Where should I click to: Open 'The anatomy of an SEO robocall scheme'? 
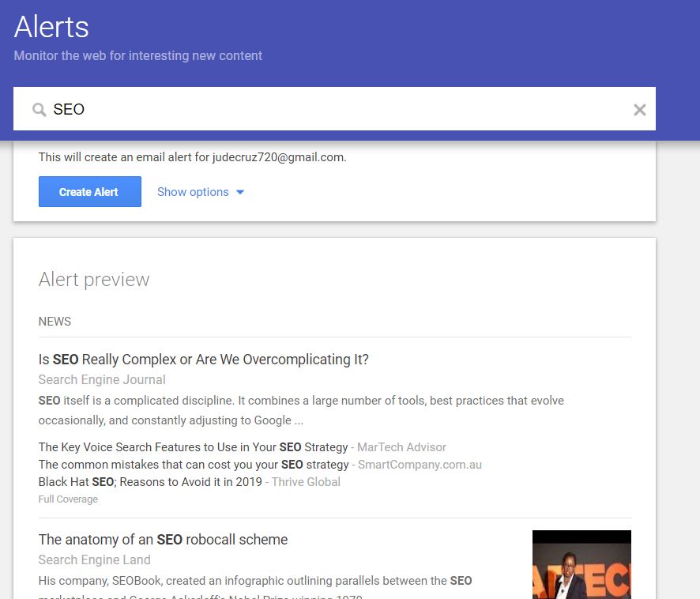163,540
